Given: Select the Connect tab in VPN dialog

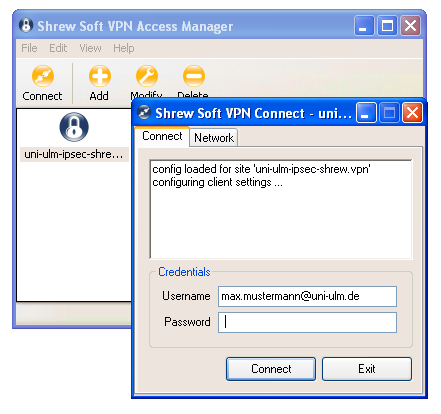Looking at the screenshot, I should 162,136.
